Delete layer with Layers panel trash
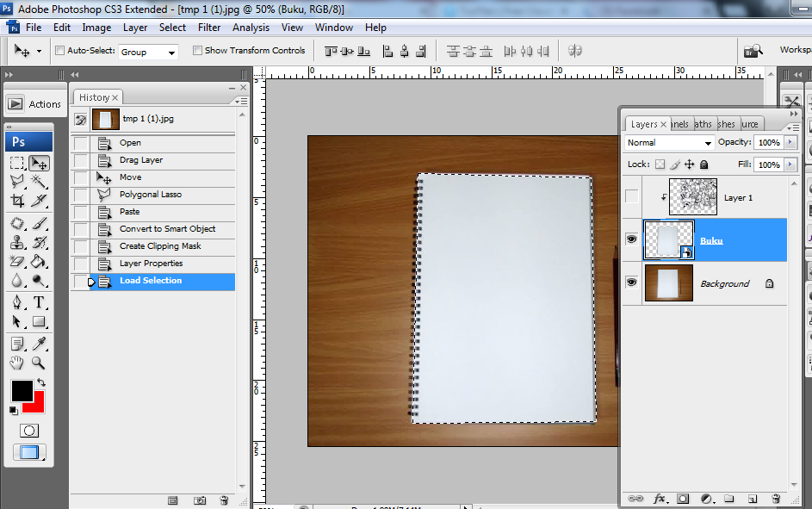This screenshot has width=812, height=509. (x=776, y=499)
